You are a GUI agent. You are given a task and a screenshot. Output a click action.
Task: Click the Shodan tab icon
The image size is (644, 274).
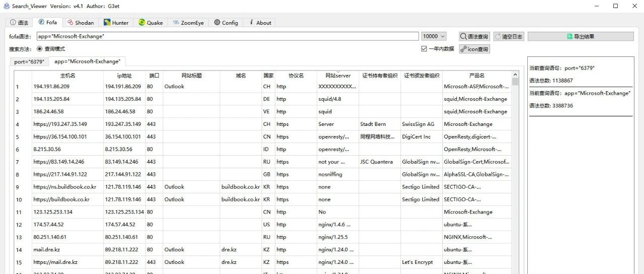click(x=70, y=23)
